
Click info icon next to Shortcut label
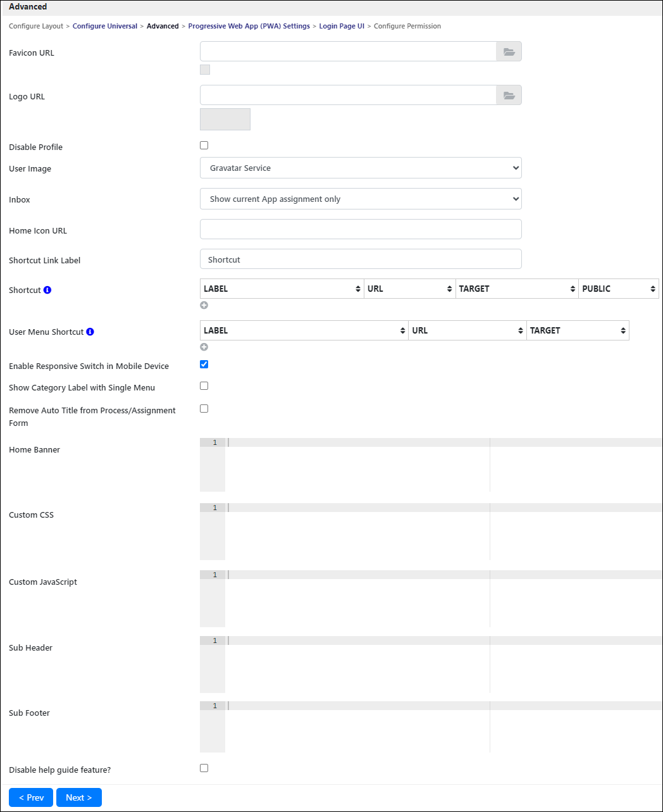[x=47, y=290]
